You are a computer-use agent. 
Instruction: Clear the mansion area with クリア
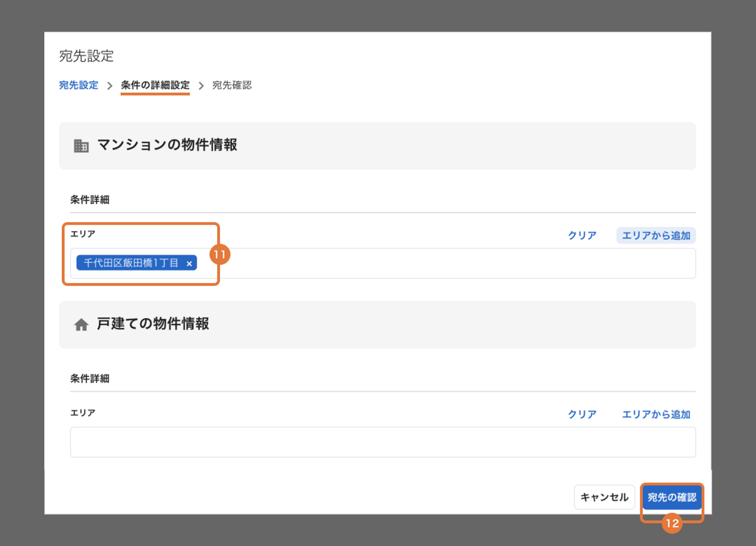coord(582,235)
